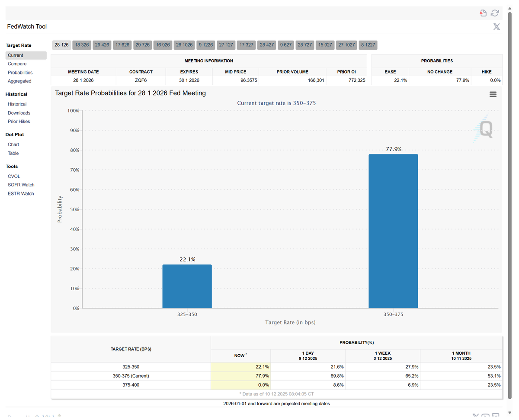Select the 17 626 meeting tab
This screenshot has width=519, height=420.
(122, 45)
